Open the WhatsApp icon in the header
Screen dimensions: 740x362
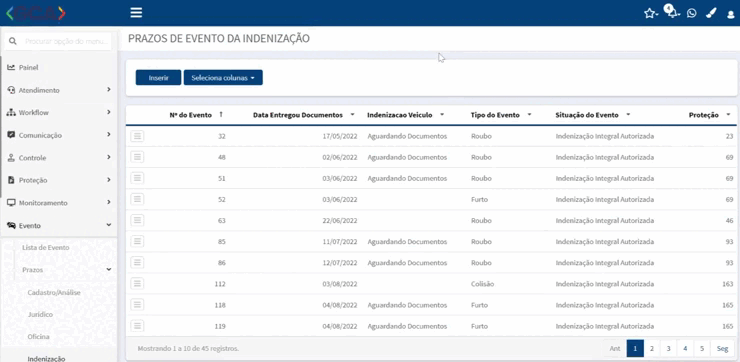(691, 13)
